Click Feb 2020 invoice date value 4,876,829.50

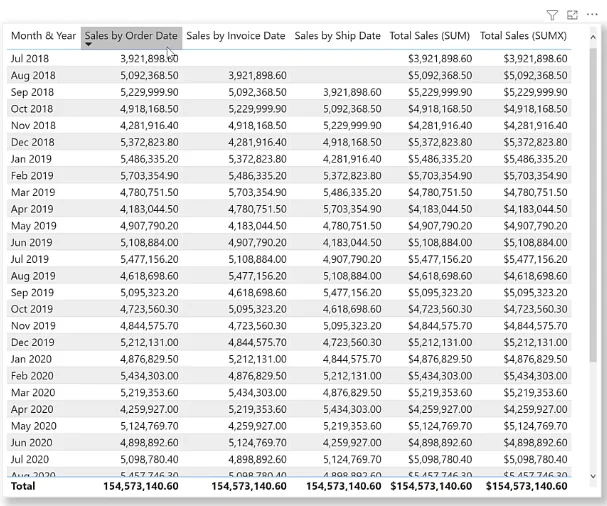[257, 376]
